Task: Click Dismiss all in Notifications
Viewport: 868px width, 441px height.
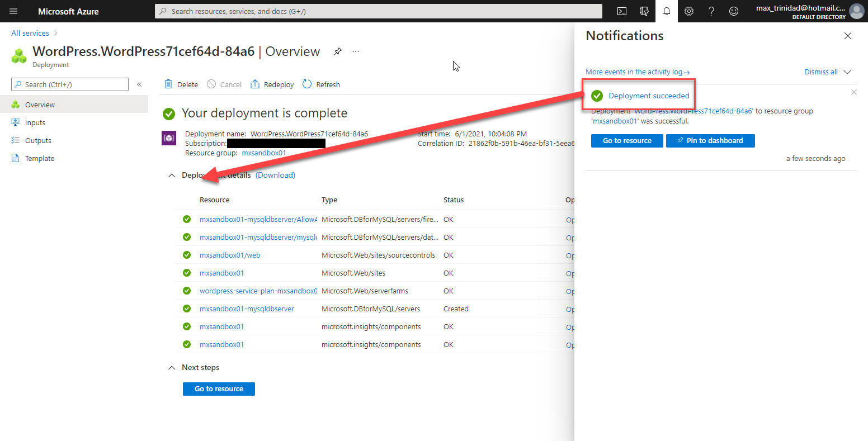Action: pos(821,72)
